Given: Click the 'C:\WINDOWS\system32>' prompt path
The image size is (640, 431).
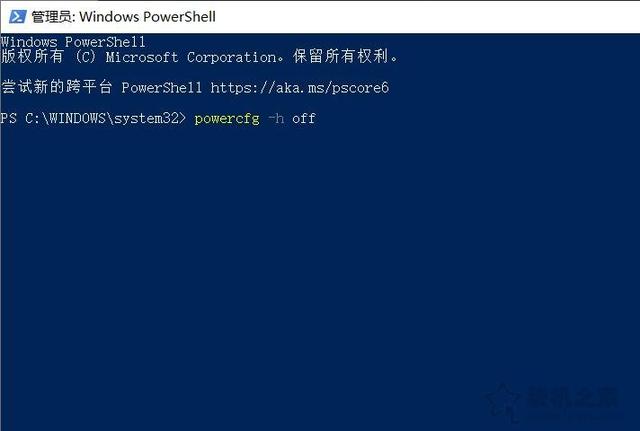Looking at the screenshot, I should (x=106, y=118).
